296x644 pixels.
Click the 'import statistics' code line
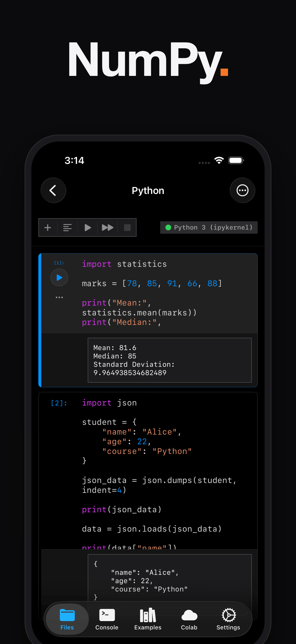point(124,264)
